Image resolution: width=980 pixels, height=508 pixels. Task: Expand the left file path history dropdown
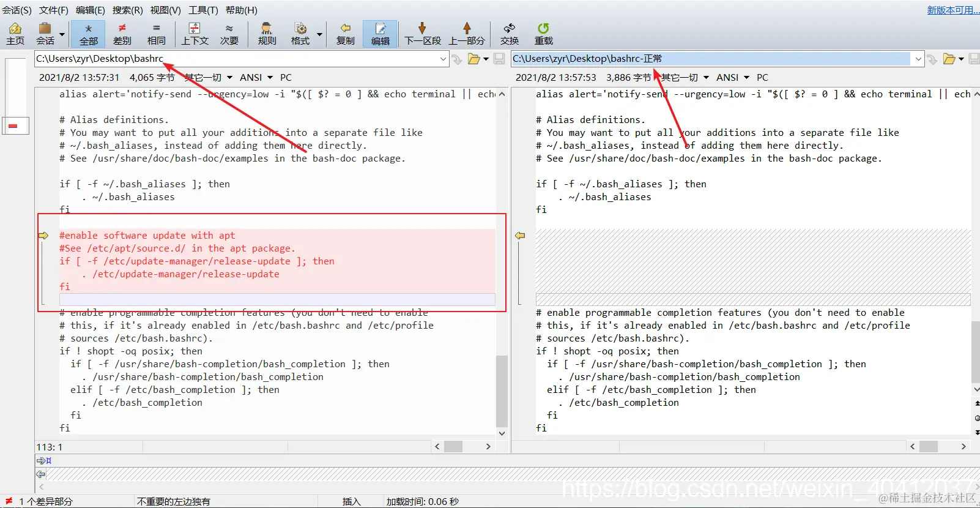pyautogui.click(x=443, y=59)
